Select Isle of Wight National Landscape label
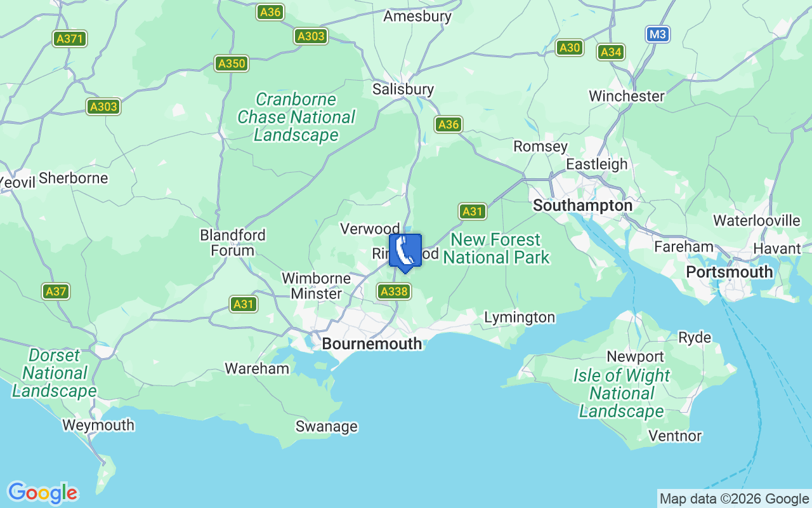 click(622, 393)
